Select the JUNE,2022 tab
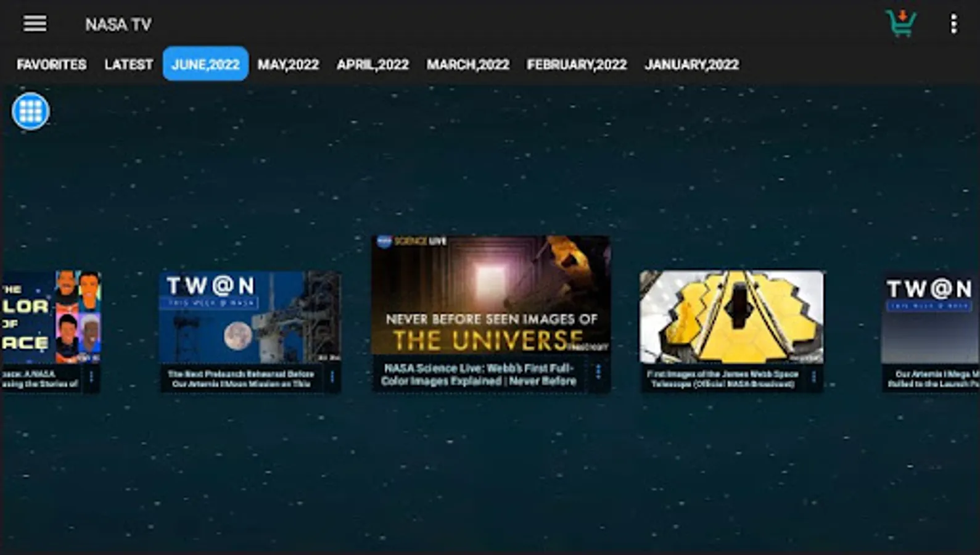Screen dimensions: 980x555 (x=205, y=64)
